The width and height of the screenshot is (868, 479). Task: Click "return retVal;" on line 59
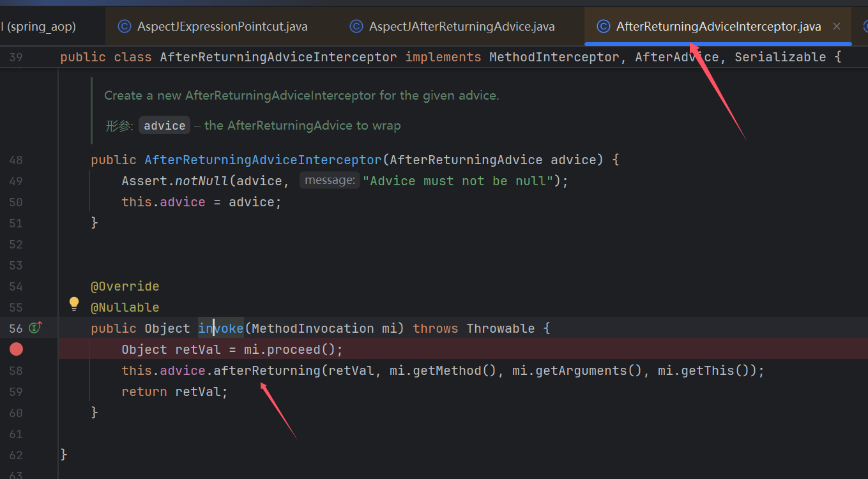(x=175, y=392)
